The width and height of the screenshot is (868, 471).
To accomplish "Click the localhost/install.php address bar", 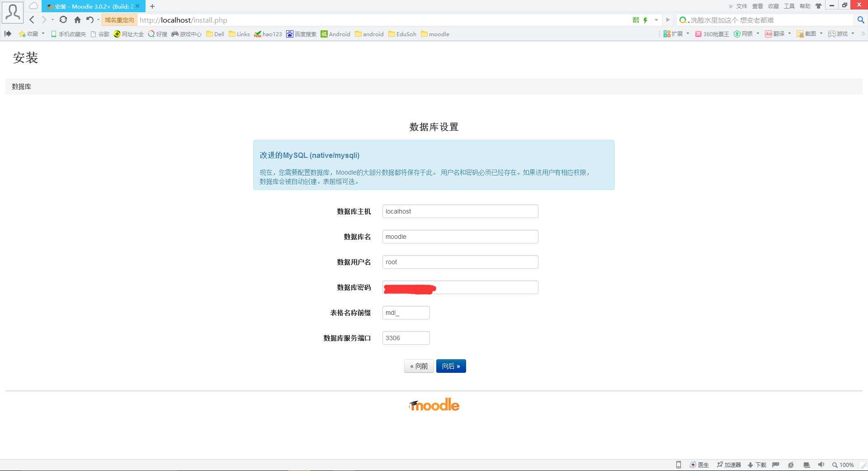I will [384, 20].
